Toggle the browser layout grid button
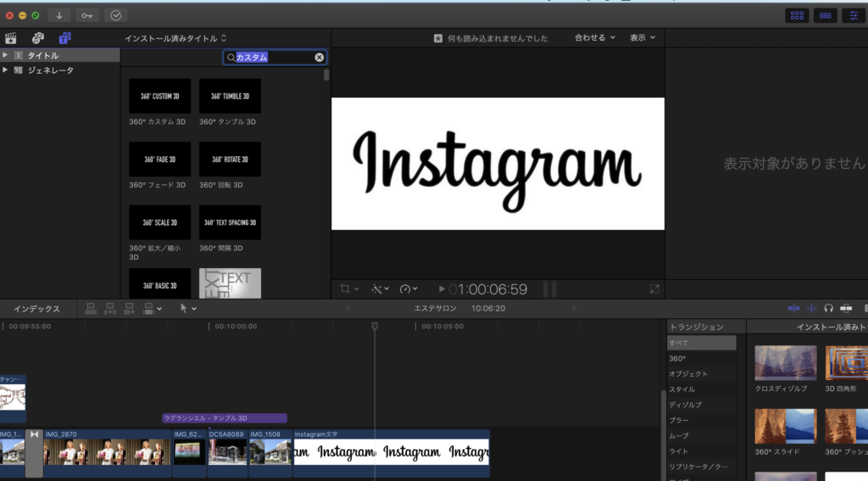This screenshot has height=481, width=868. 797,15
